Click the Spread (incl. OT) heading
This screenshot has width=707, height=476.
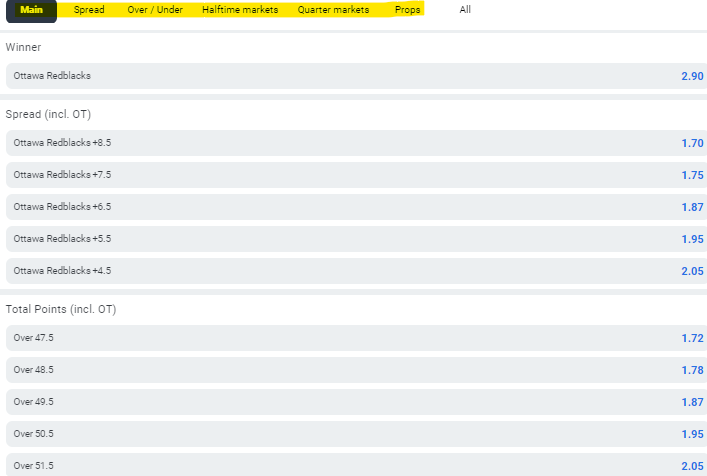(x=48, y=114)
